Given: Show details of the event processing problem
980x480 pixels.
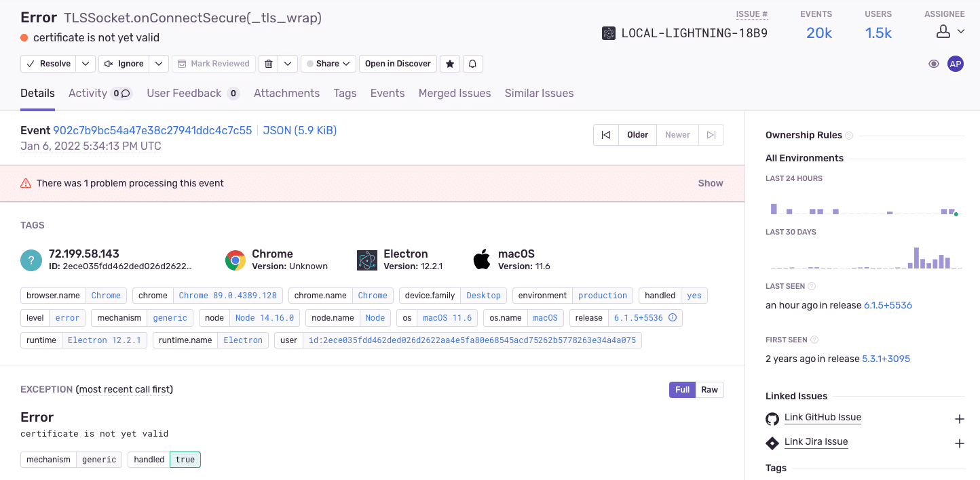Looking at the screenshot, I should pyautogui.click(x=710, y=182).
